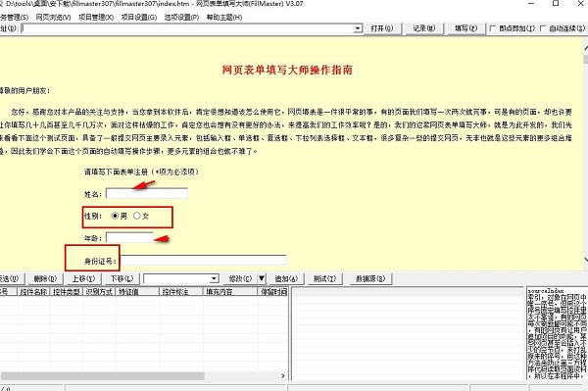Click the 反选(U) button
Image resolution: width=588 pixels, height=391 pixels.
point(10,279)
